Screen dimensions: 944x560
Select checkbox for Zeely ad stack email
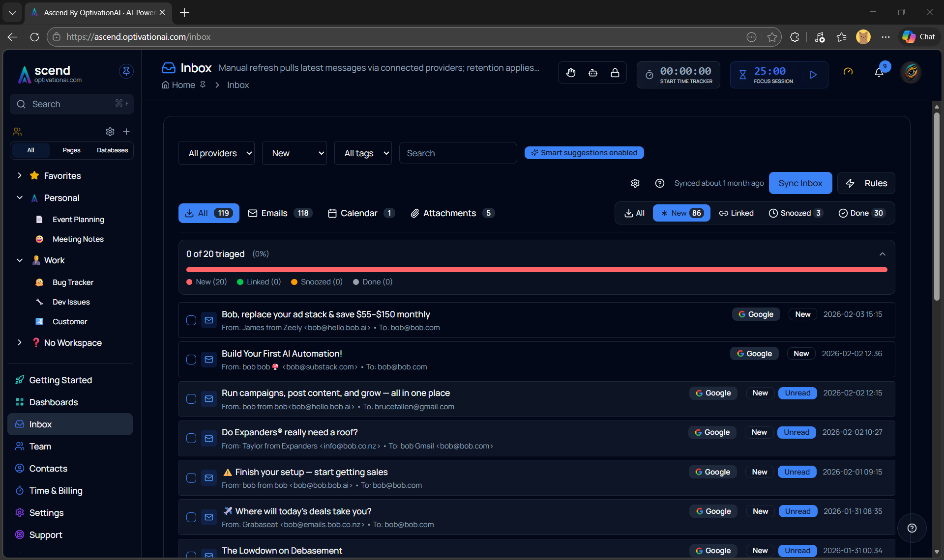pyautogui.click(x=191, y=320)
